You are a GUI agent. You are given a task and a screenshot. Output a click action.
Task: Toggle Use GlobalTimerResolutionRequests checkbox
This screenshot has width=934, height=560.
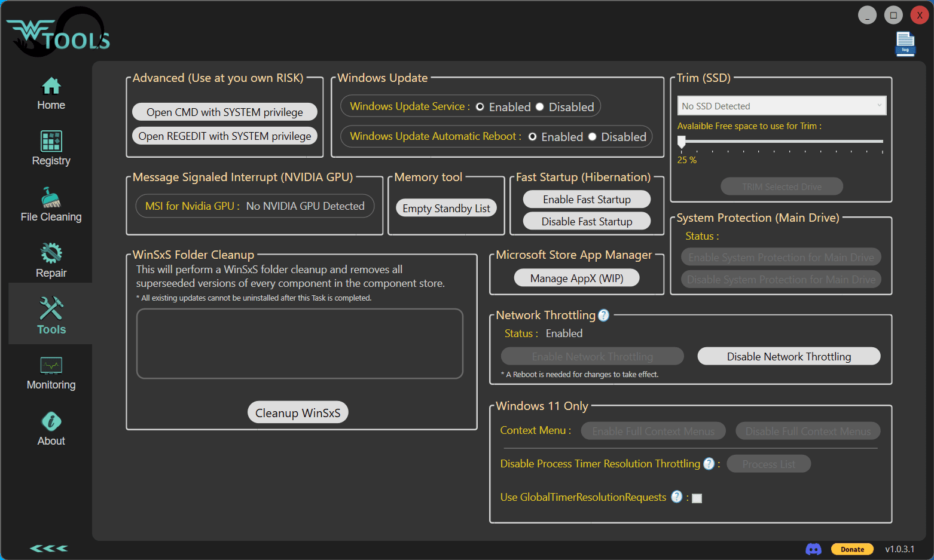(x=697, y=498)
